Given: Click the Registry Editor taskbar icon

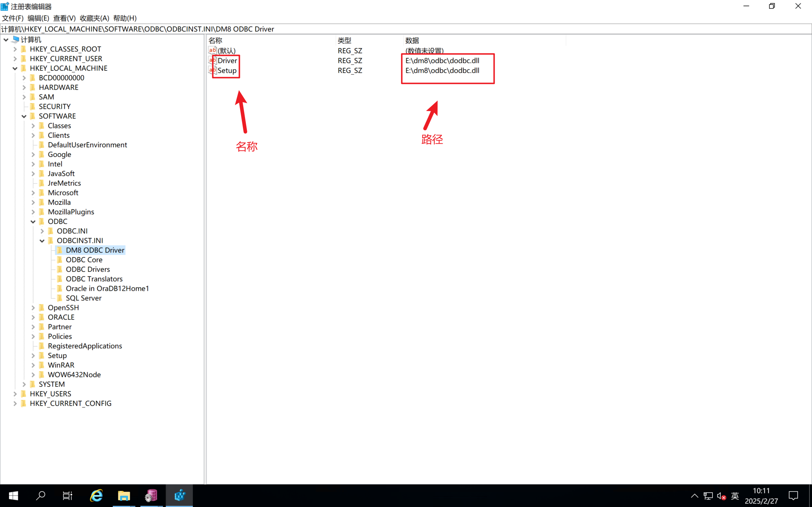Looking at the screenshot, I should tap(179, 496).
